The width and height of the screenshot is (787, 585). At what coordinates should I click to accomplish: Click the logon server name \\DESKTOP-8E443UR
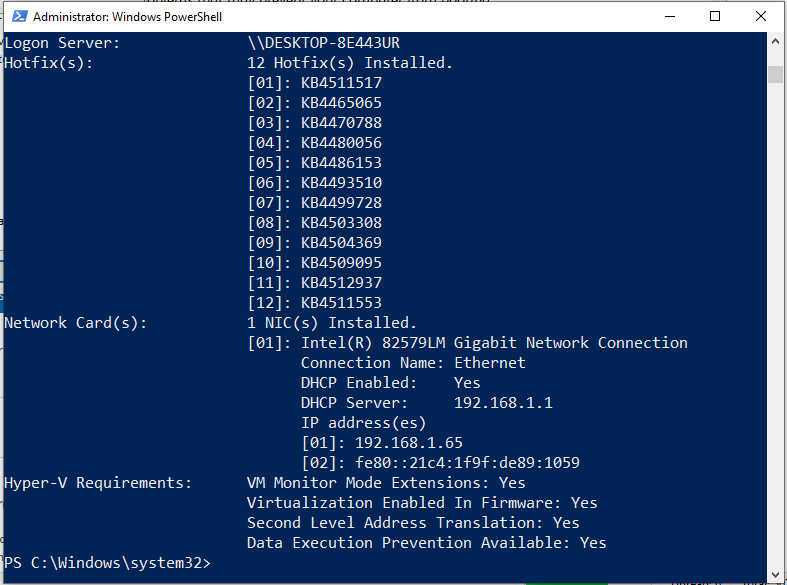point(324,43)
